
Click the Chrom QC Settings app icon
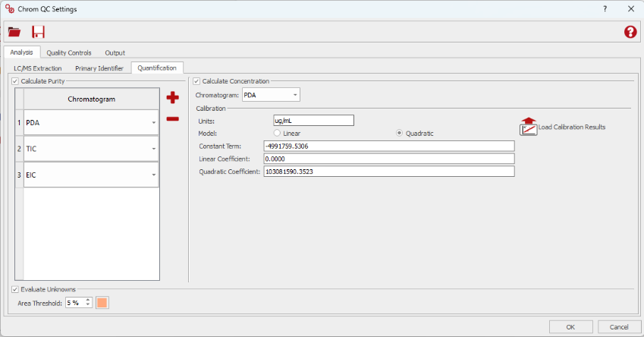coord(9,9)
